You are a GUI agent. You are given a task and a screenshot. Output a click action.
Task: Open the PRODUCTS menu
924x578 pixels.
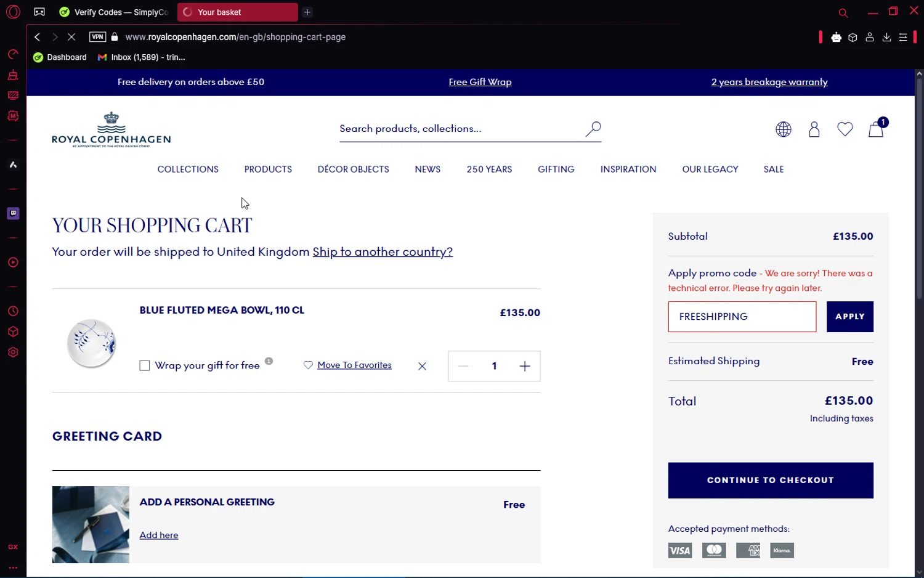coord(268,169)
